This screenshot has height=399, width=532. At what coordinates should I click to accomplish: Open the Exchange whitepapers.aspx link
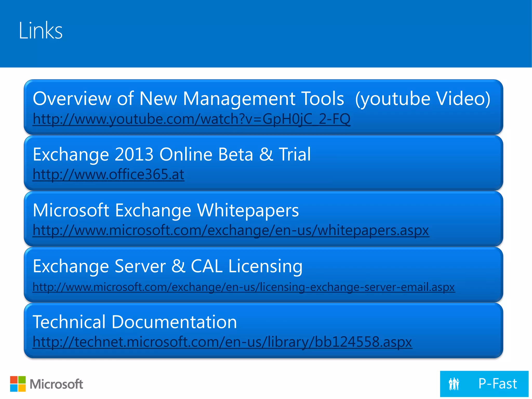(x=231, y=230)
